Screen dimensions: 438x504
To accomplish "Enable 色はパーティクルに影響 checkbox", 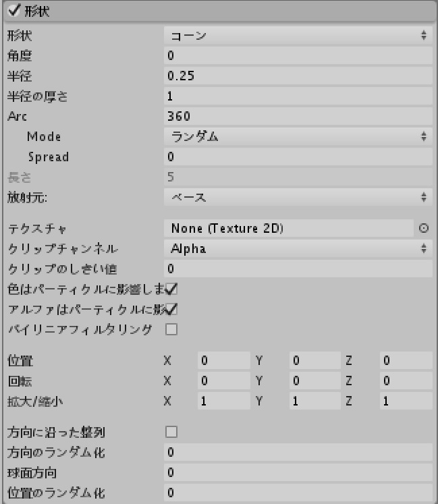I will pos(170,289).
